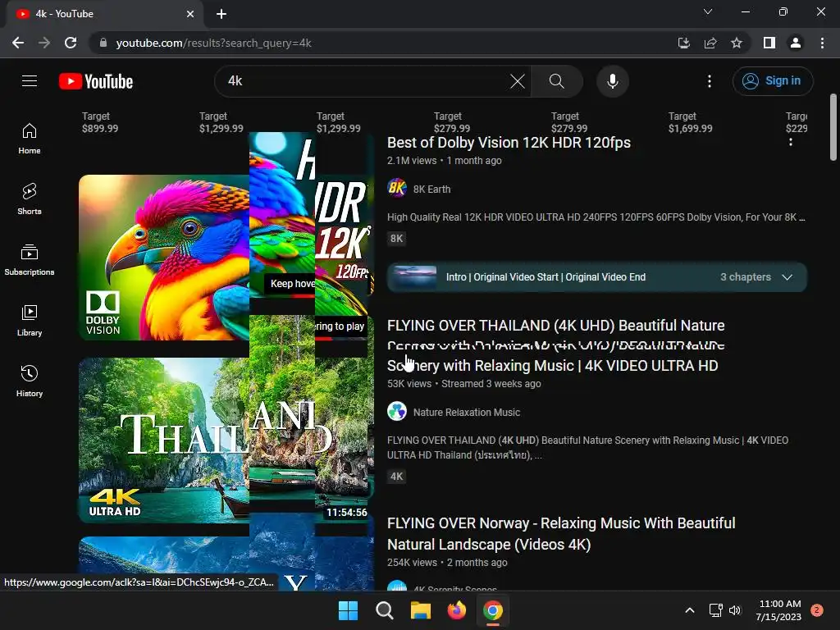The image size is (840, 630).
Task: Click the YouTube logo
Action: (x=96, y=81)
